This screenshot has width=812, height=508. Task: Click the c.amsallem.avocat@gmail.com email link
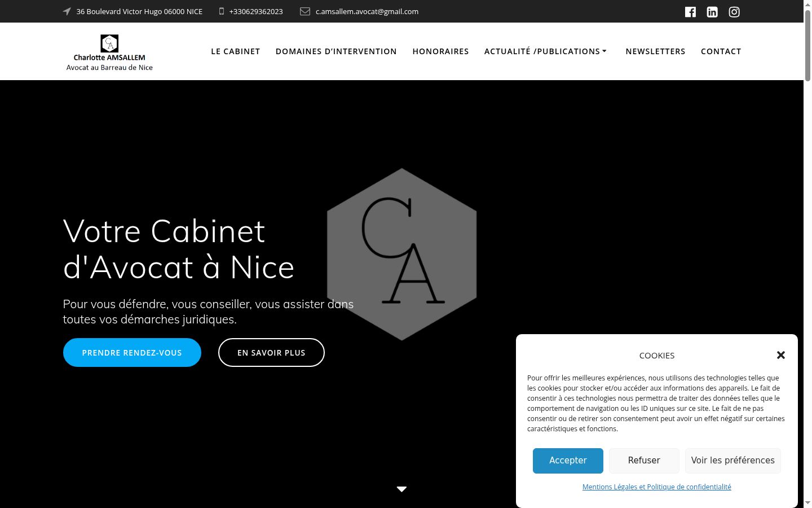(367, 11)
